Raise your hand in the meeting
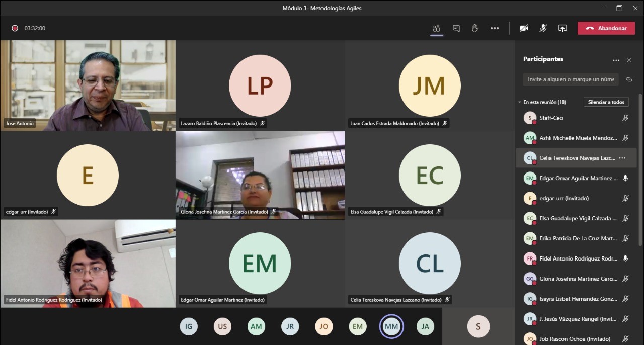The width and height of the screenshot is (644, 345). (475, 28)
